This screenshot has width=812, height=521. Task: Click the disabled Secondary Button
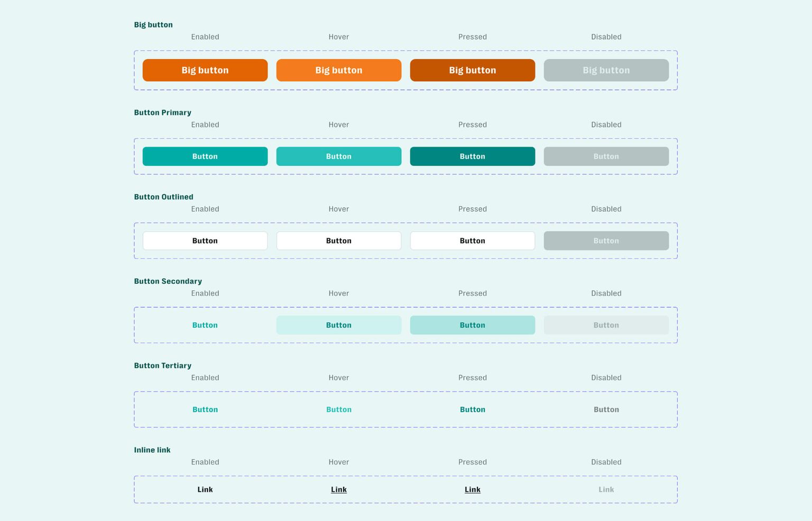click(606, 325)
